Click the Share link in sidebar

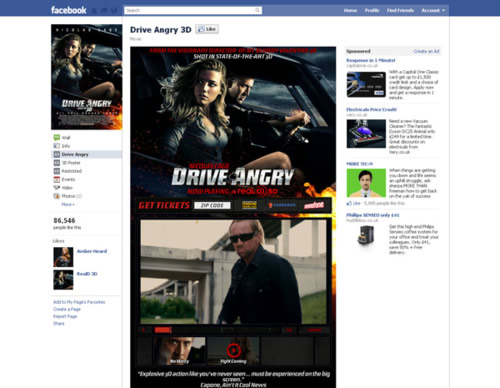point(58,323)
